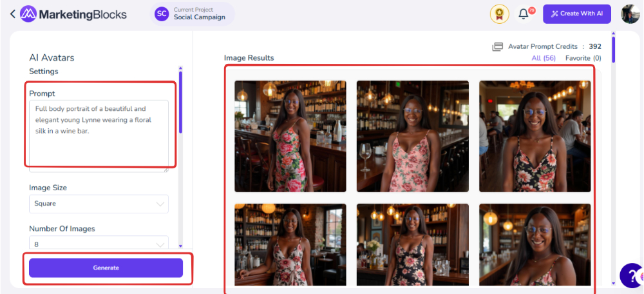Switch to the Favorite (0) tab
The width and height of the screenshot is (644, 294).
point(583,58)
